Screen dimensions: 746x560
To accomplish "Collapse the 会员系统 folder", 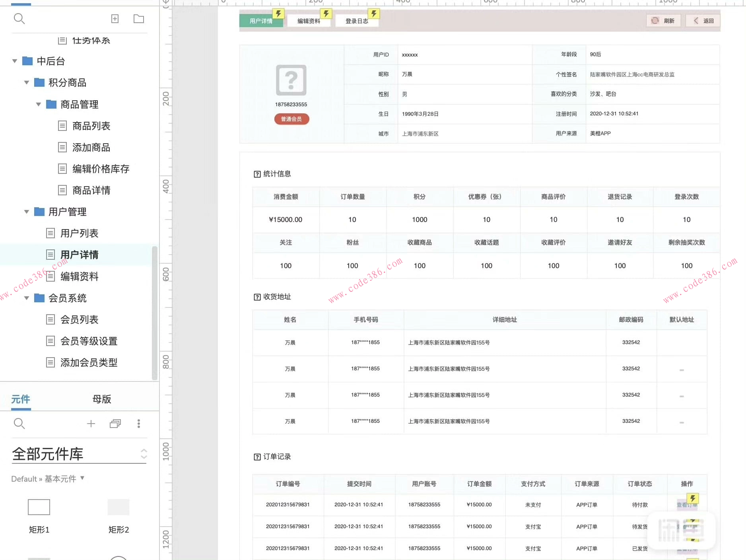I will [x=27, y=298].
